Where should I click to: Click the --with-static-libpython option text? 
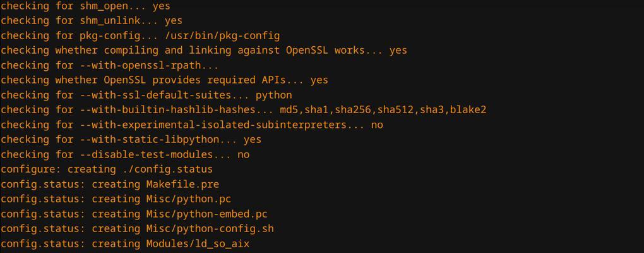click(x=149, y=139)
